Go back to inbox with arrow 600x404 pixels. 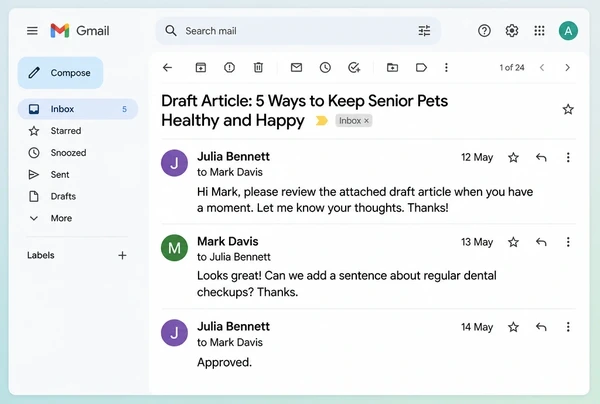click(167, 68)
